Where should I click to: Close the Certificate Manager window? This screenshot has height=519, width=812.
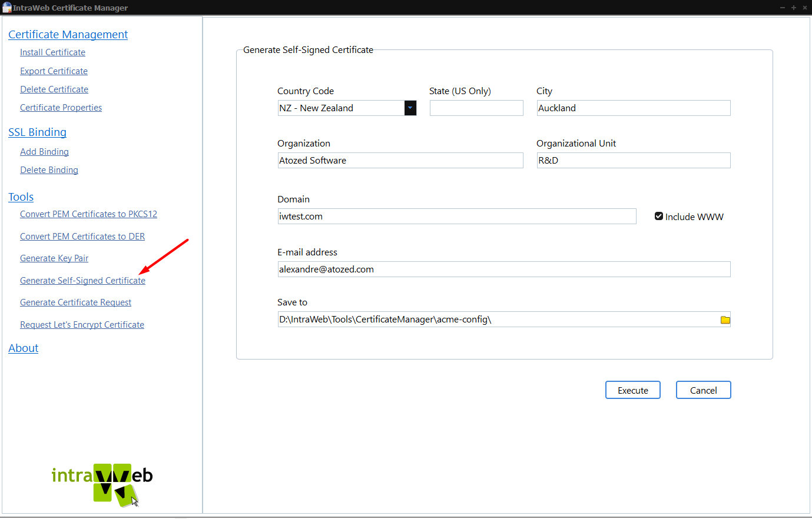(x=805, y=8)
